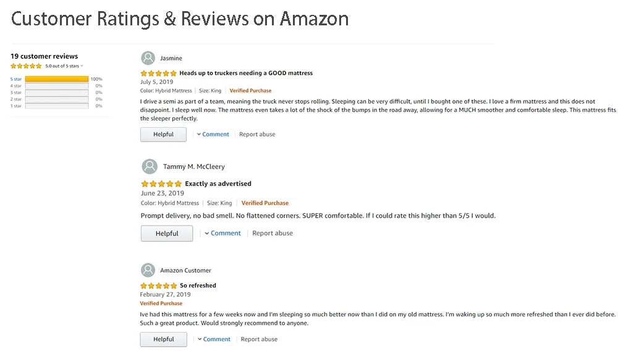Click the Amazon Customer avatar icon

click(148, 271)
